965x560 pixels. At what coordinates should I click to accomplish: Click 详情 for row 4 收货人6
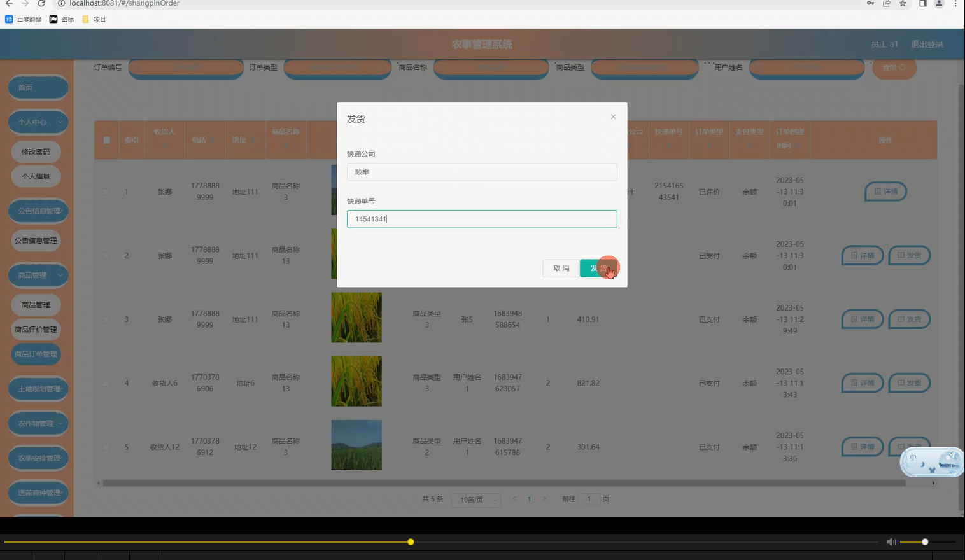point(863,383)
